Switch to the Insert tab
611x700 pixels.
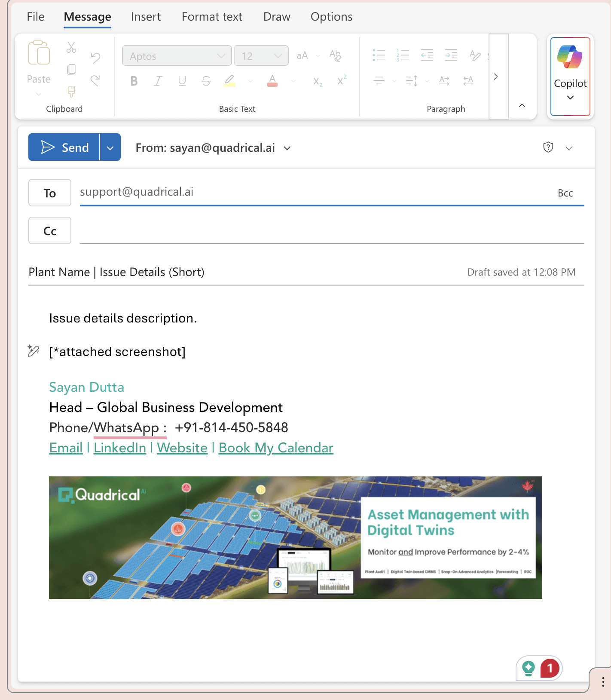tap(146, 17)
